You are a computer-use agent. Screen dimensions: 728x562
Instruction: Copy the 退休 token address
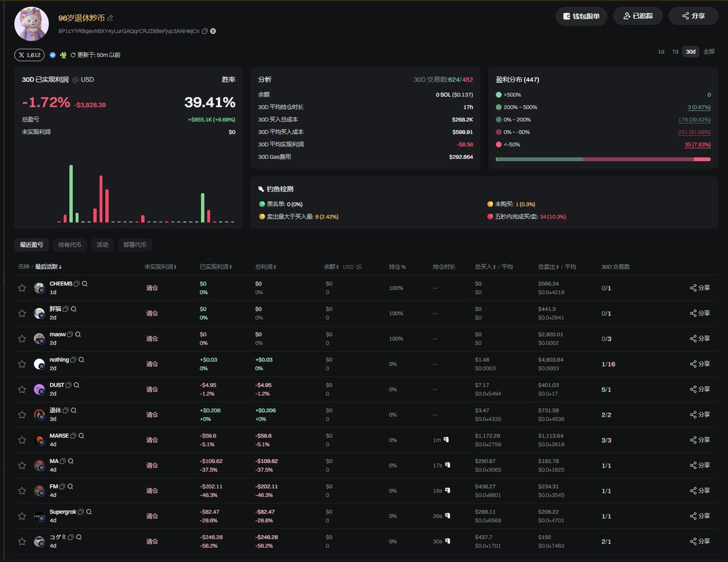(x=66, y=410)
